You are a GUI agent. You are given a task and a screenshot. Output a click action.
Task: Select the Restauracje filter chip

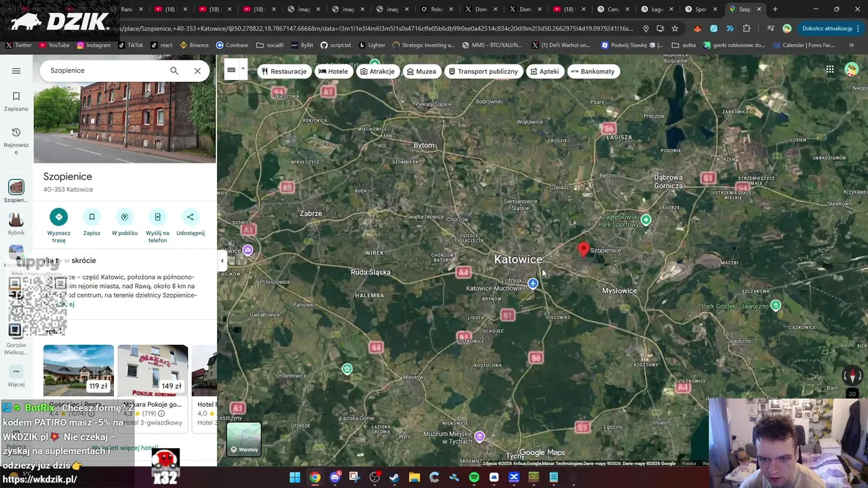(285, 71)
